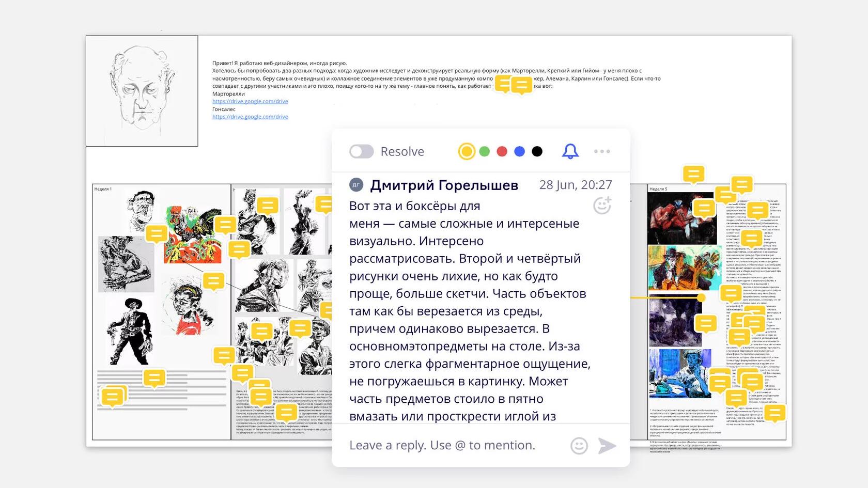The width and height of the screenshot is (868, 488).
Task: Select the yellow comment color
Action: point(467,151)
